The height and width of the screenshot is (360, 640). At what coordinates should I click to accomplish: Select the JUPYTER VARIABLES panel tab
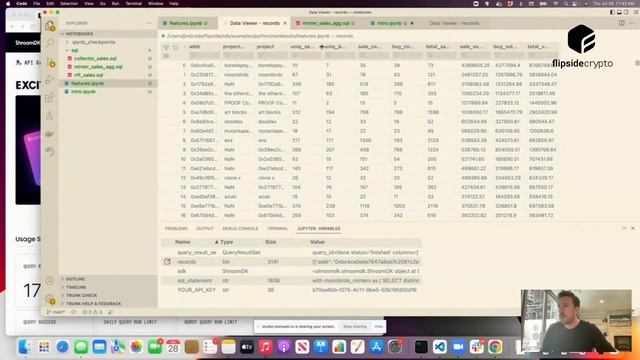[x=318, y=229]
